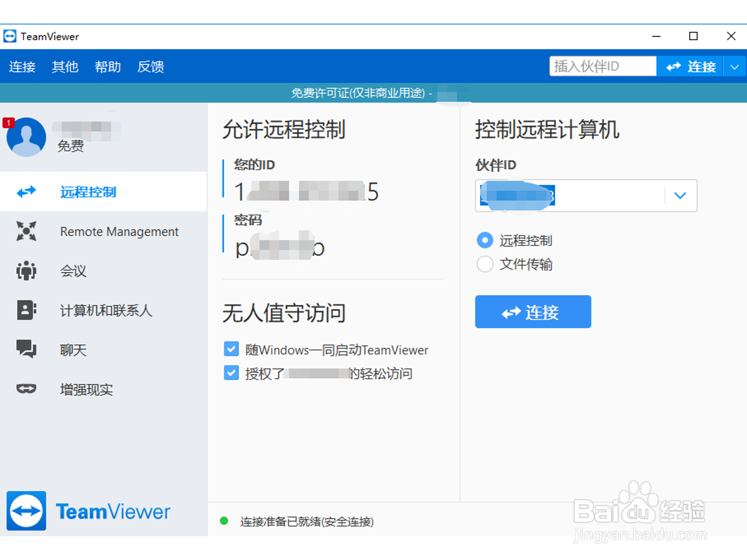Click the green connection status indicator

(224, 521)
